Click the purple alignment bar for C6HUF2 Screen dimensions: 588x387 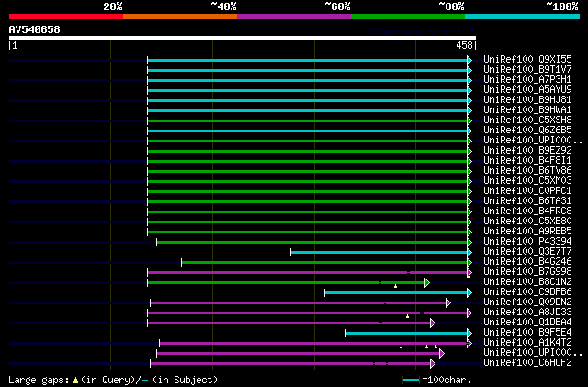click(x=290, y=364)
